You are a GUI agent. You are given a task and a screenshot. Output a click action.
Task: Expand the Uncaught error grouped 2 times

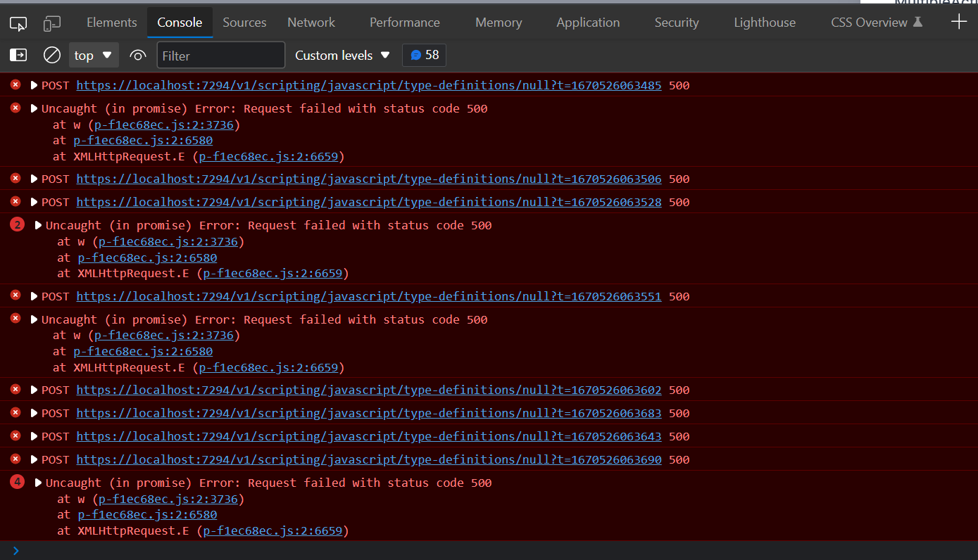click(39, 225)
